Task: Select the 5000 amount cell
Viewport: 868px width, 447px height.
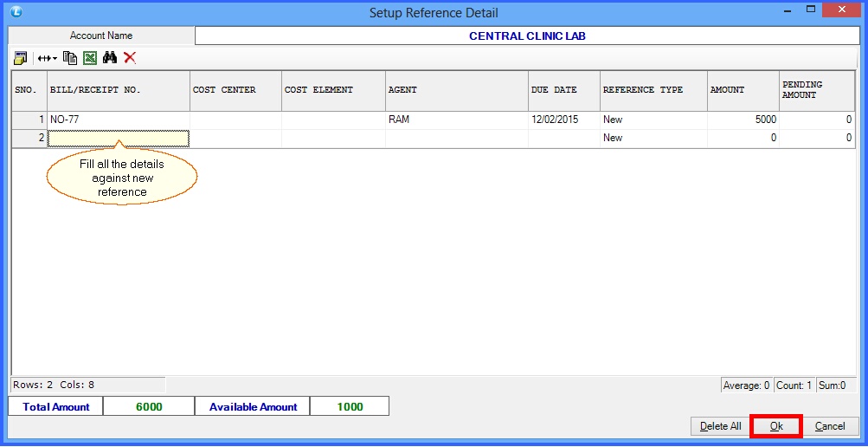Action: (743, 120)
